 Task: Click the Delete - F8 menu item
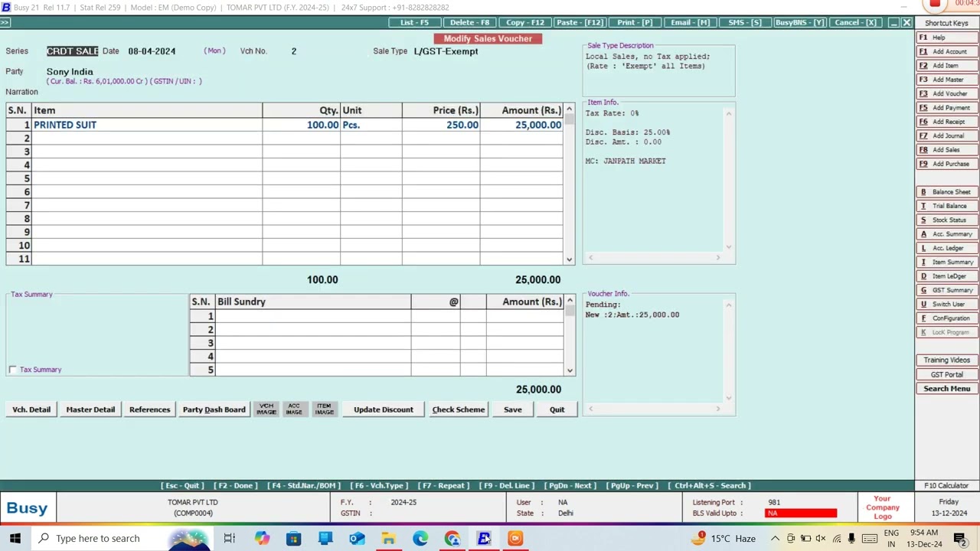469,23
